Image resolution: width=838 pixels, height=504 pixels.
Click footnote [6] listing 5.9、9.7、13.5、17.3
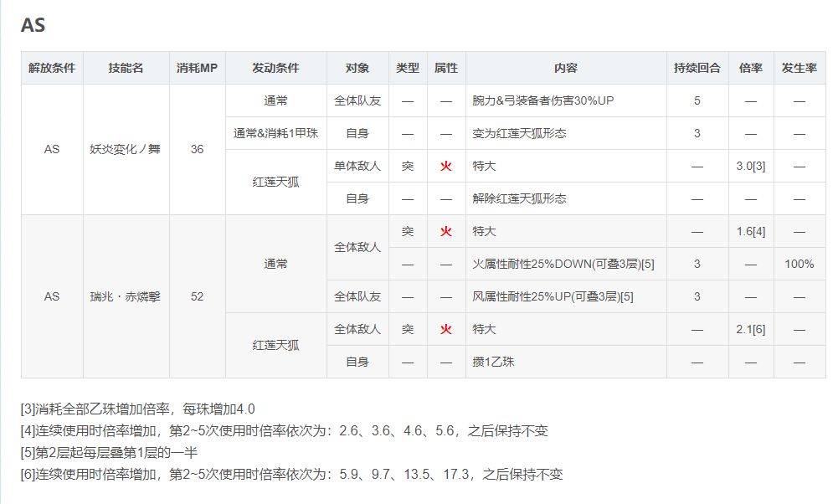292,474
